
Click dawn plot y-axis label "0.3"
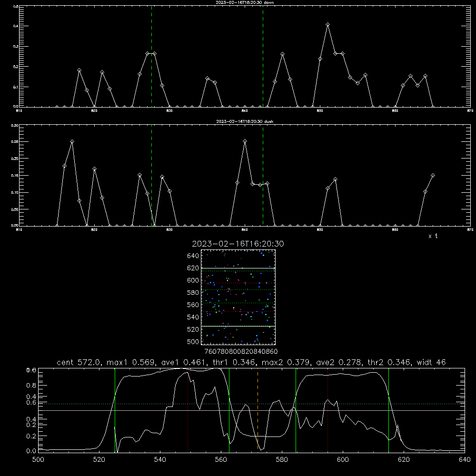(x=16, y=47)
